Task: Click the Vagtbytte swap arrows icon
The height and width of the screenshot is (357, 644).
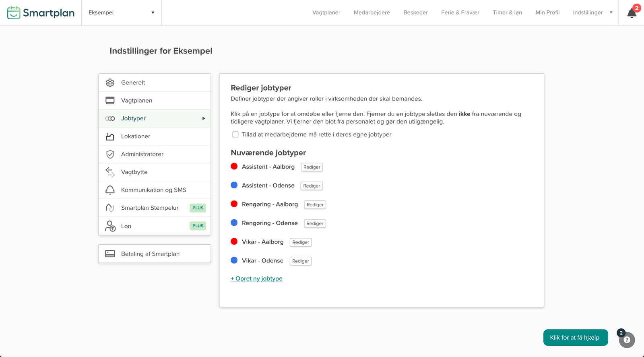Action: coord(110,172)
